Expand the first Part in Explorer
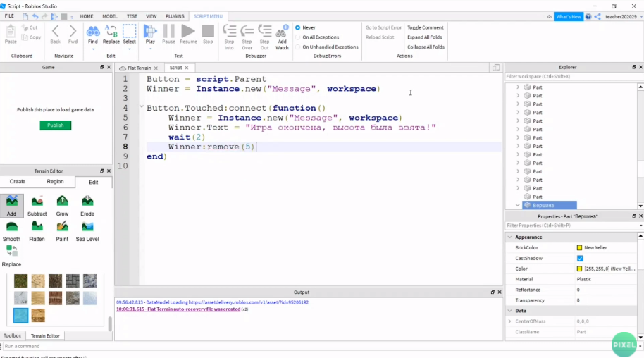The height and width of the screenshot is (358, 644). tap(517, 87)
